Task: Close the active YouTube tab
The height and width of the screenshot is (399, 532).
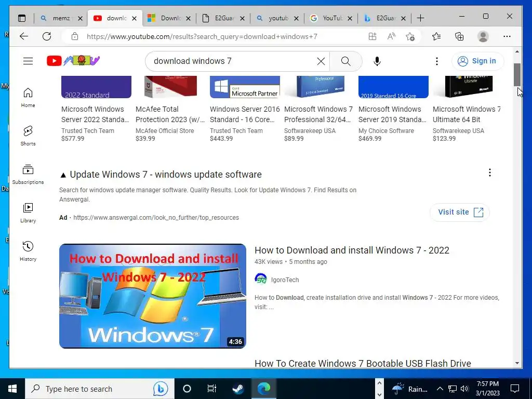Action: tap(134, 18)
